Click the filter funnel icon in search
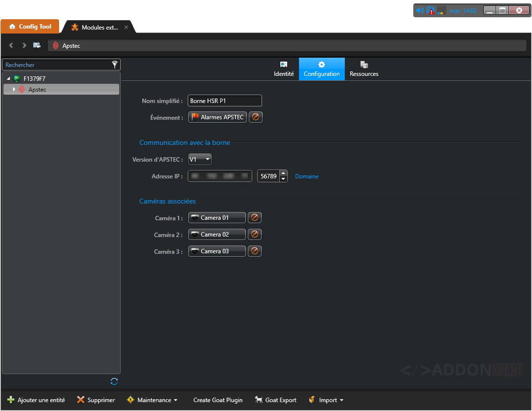 (x=114, y=65)
